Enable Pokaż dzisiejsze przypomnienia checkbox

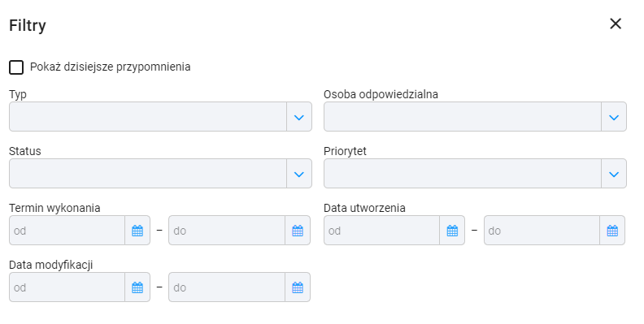[16, 67]
